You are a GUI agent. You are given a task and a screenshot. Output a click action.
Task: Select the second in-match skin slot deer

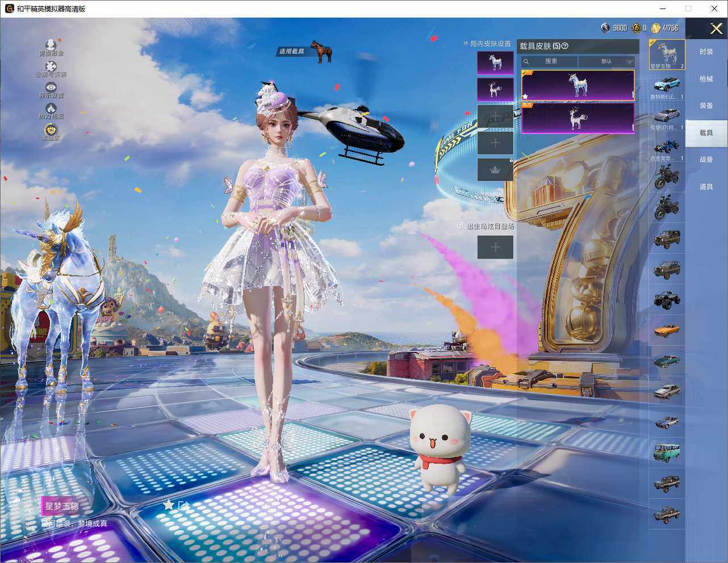pos(495,89)
